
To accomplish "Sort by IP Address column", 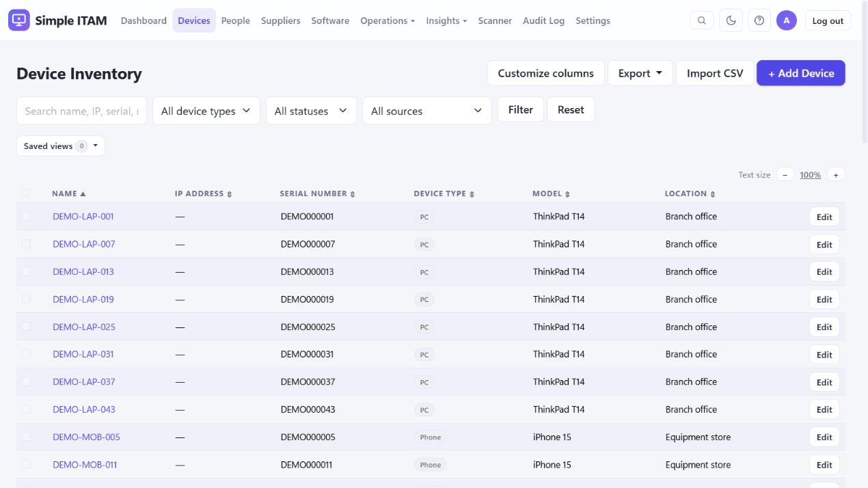I will [203, 194].
